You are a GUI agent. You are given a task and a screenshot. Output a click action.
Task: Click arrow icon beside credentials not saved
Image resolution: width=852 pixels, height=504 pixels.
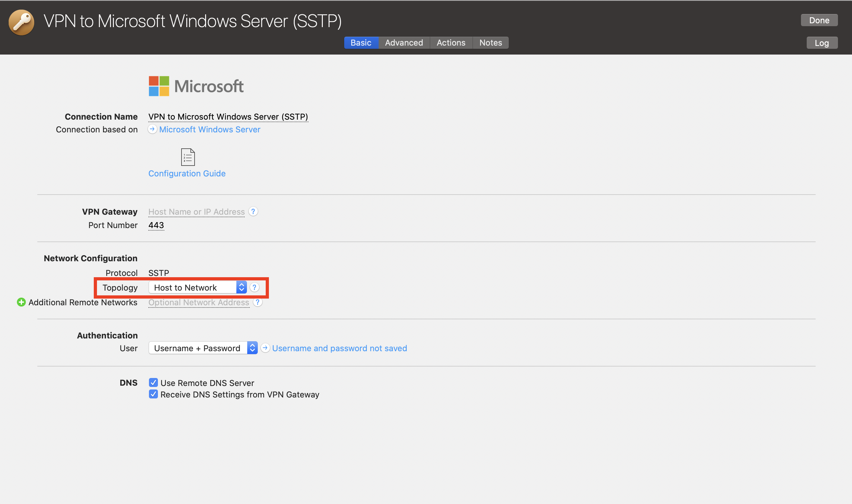click(x=265, y=348)
